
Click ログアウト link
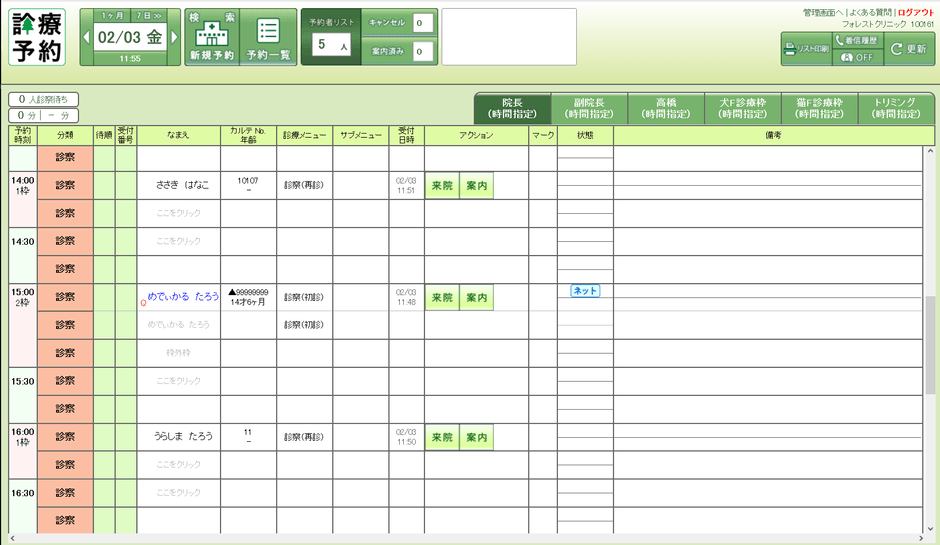tap(915, 13)
